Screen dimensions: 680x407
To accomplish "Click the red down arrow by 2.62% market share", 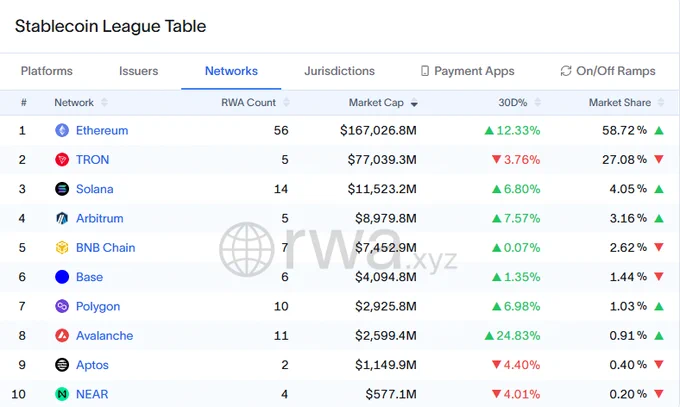I will 659,247.
